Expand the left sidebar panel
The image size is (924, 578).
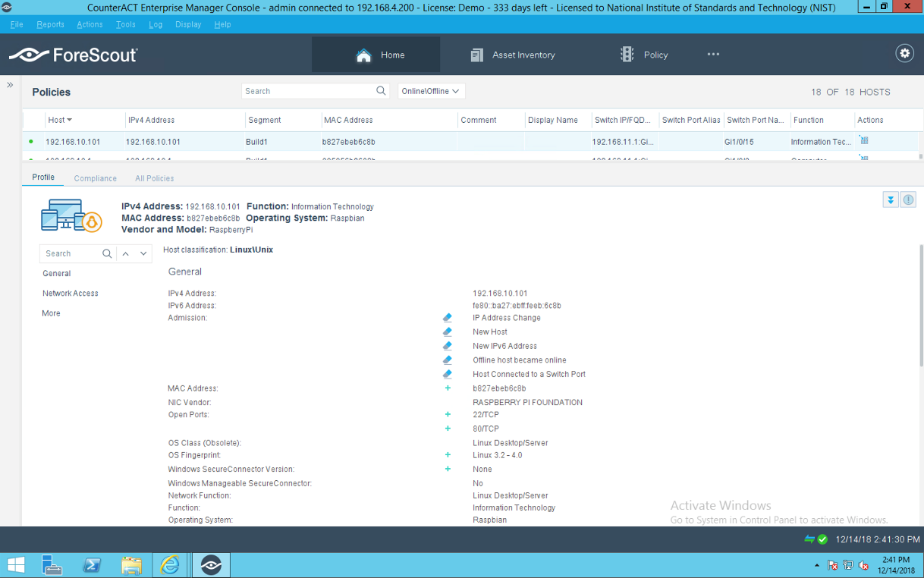click(x=10, y=85)
